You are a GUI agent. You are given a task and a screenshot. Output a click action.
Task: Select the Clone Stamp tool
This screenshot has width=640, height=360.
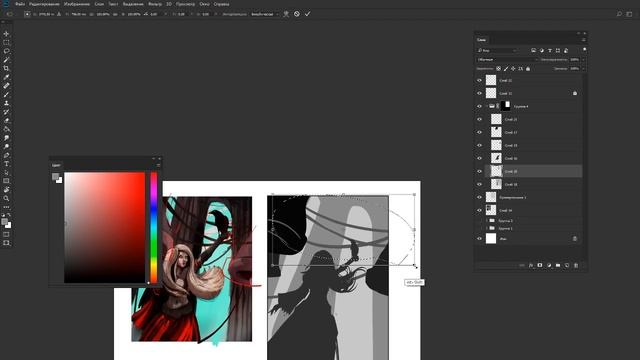(6, 103)
